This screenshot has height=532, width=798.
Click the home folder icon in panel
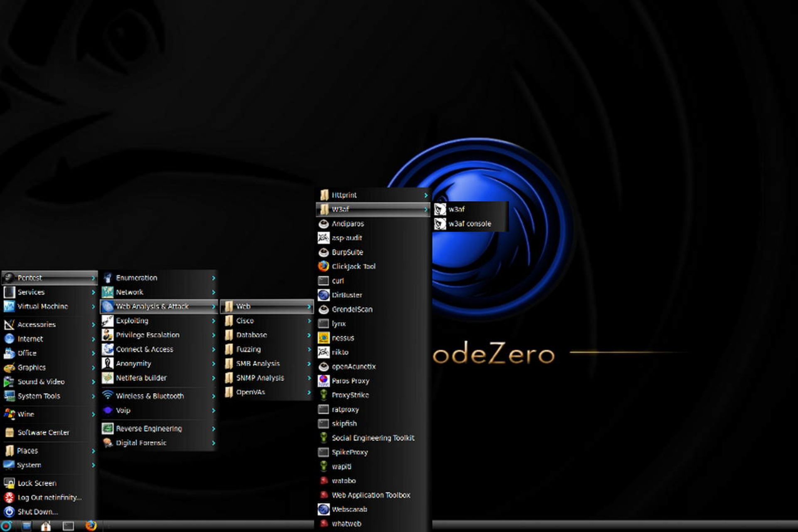(46, 526)
